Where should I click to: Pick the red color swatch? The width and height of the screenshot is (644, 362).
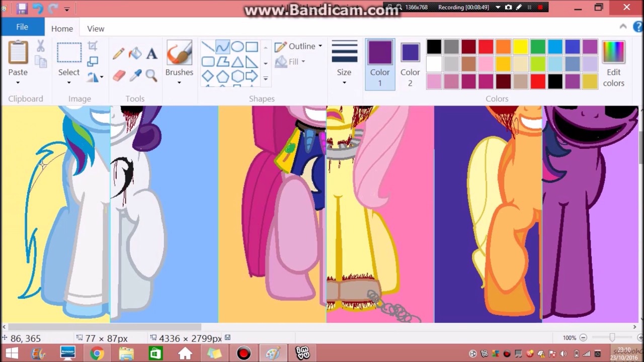point(486,47)
